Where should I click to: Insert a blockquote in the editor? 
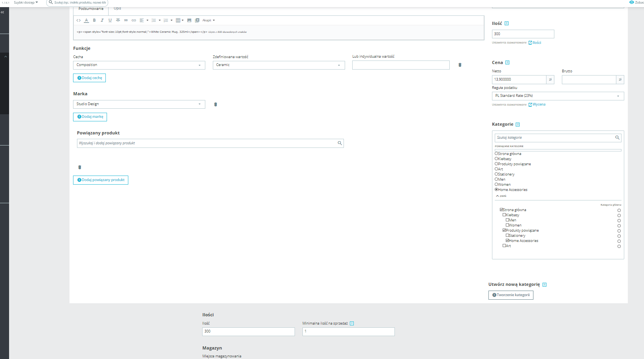126,21
